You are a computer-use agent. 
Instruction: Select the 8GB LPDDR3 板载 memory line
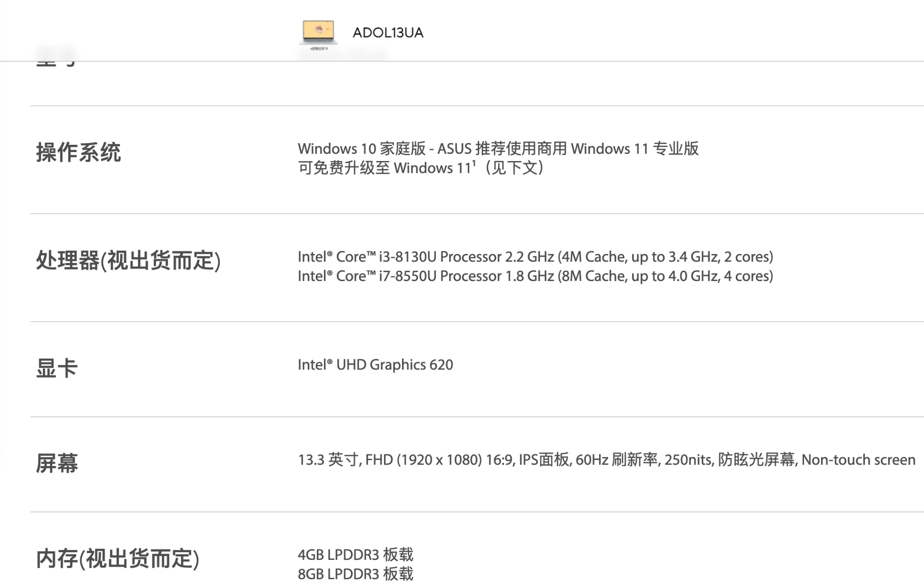[x=355, y=574]
